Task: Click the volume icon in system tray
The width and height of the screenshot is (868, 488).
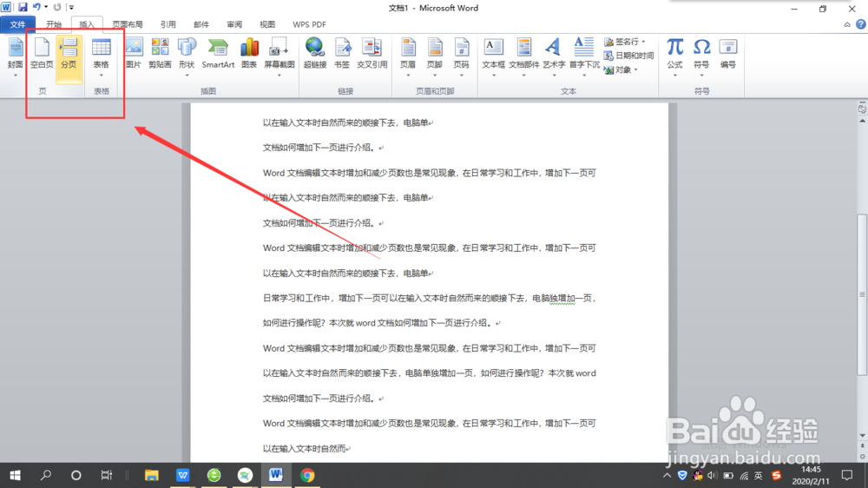Action: click(x=712, y=476)
